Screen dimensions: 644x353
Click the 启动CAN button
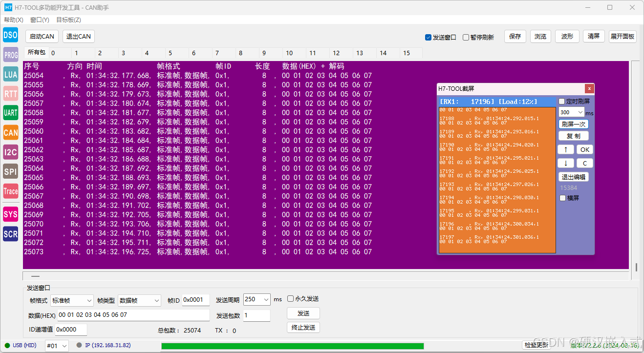(42, 36)
